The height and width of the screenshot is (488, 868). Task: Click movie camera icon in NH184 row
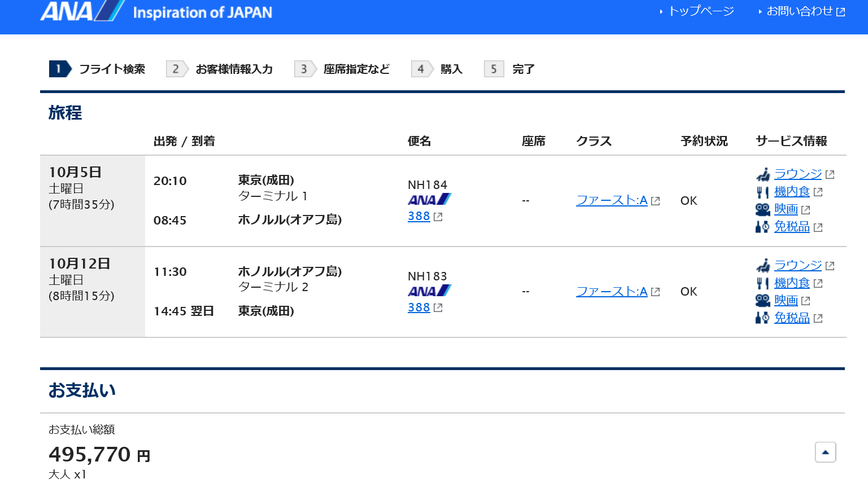(763, 209)
